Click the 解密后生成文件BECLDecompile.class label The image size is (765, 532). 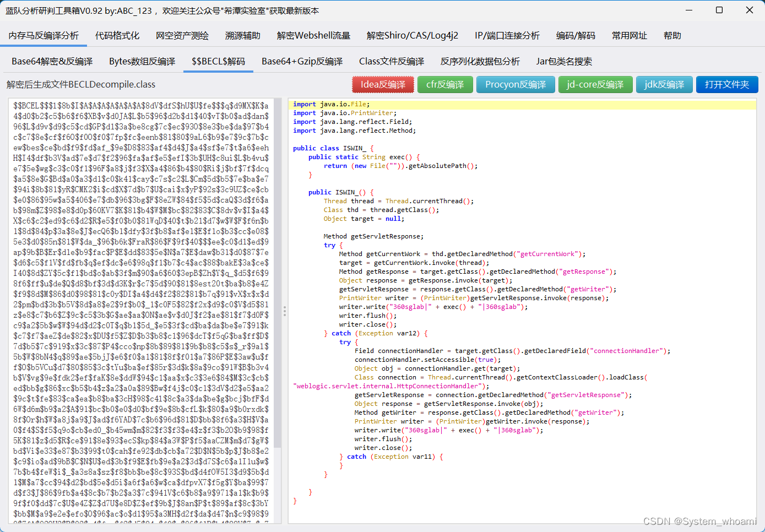pos(81,84)
